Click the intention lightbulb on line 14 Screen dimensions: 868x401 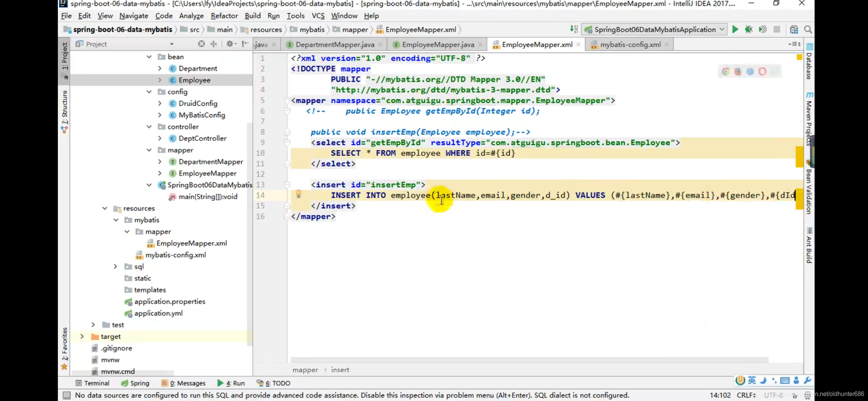[x=299, y=194]
